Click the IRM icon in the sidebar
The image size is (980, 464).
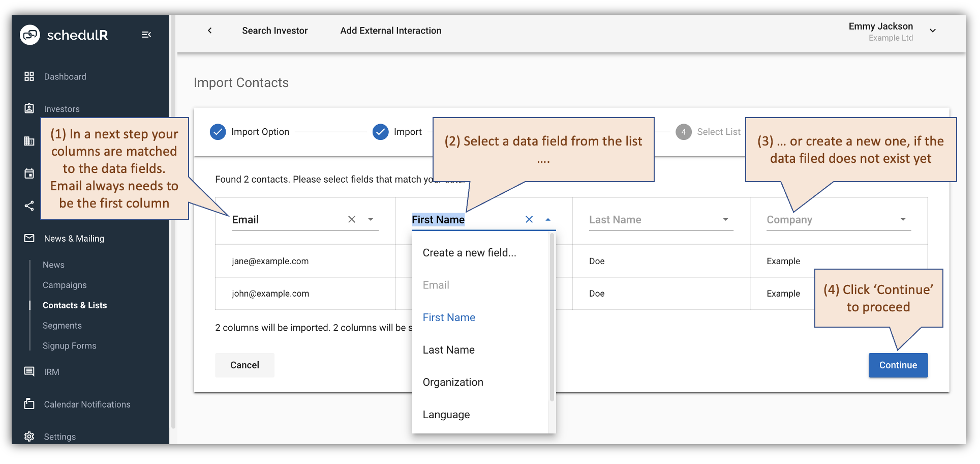(29, 371)
